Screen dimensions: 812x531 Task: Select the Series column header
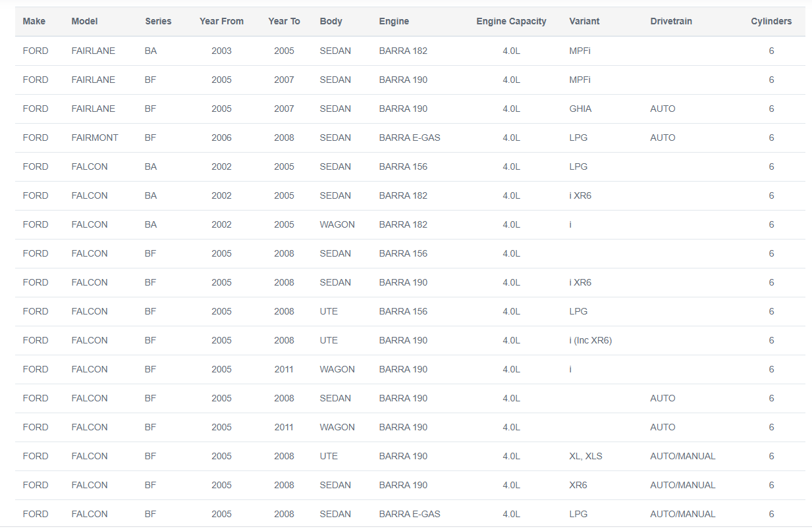158,21
